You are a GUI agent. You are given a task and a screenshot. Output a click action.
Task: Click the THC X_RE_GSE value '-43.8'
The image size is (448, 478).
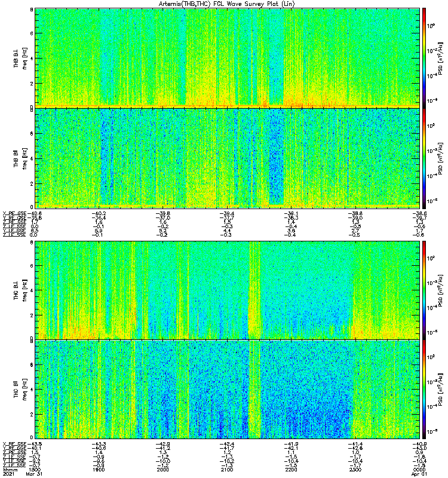34,444
